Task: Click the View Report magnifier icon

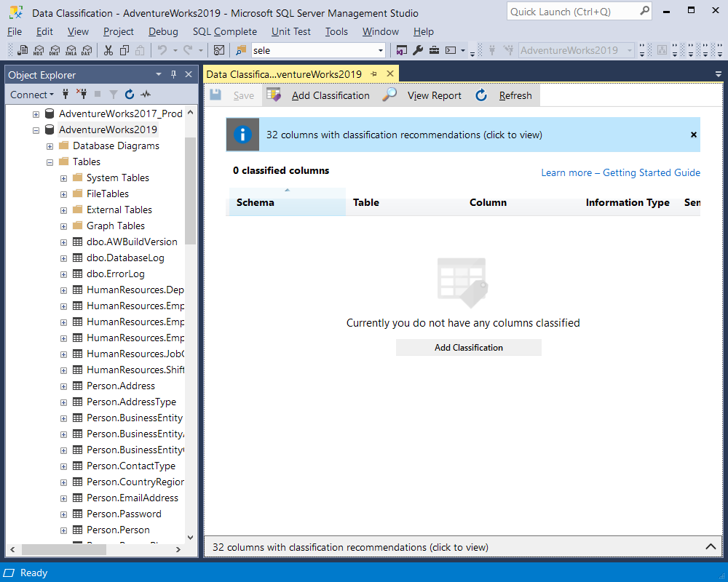Action: click(389, 95)
